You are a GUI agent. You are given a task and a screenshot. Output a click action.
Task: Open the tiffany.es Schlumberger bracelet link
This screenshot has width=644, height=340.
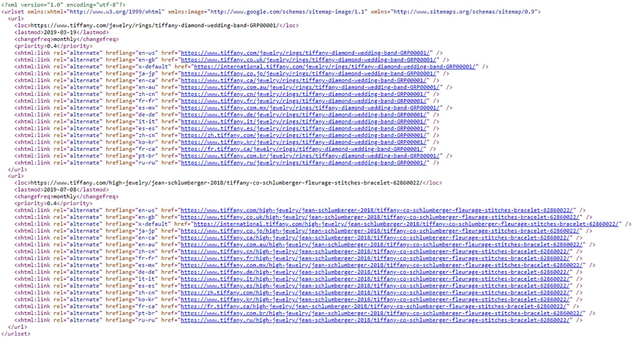(375, 286)
